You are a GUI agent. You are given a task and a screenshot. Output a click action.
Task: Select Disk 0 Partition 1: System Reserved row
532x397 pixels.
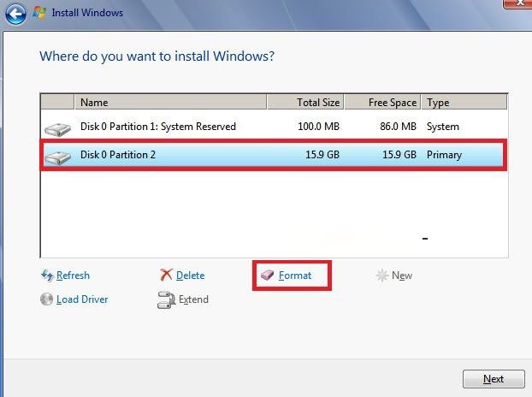point(274,127)
